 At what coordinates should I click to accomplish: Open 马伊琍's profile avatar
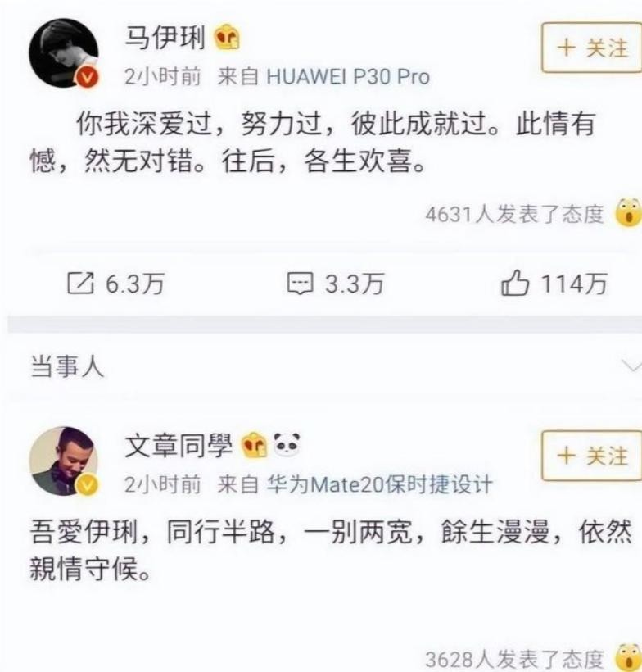(x=63, y=52)
